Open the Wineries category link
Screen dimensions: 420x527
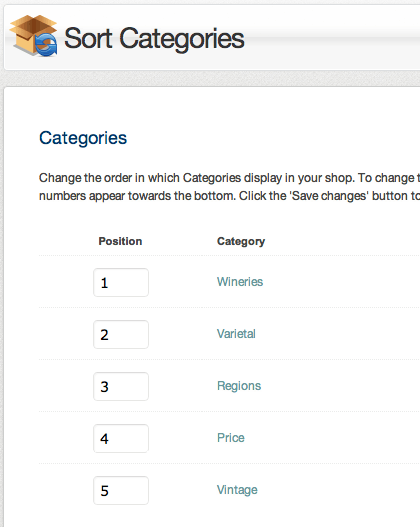[240, 282]
